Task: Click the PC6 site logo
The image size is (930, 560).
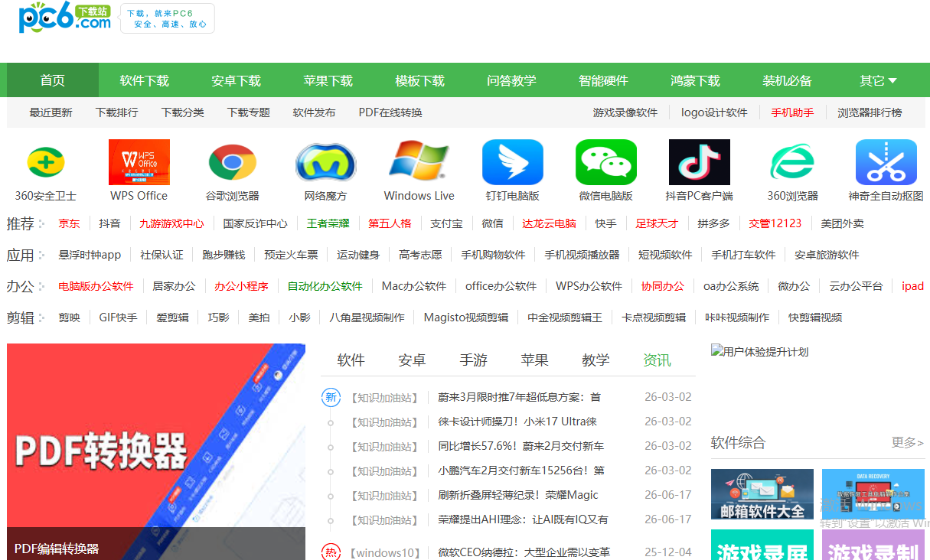Action: point(65,18)
